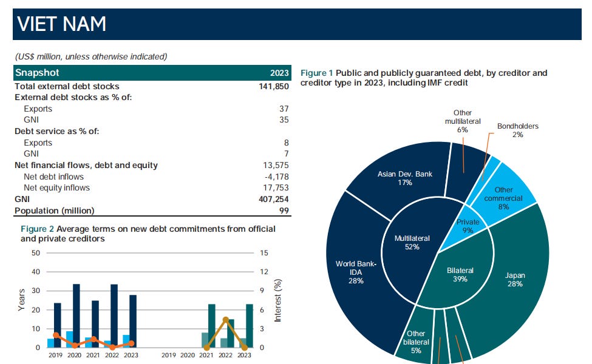Select the value 13,575
592x364 pixels.
276,165
